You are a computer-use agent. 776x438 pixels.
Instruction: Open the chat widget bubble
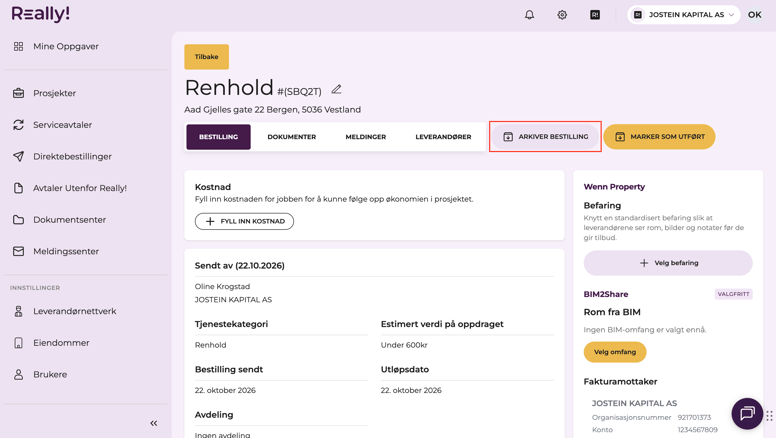[747, 413]
